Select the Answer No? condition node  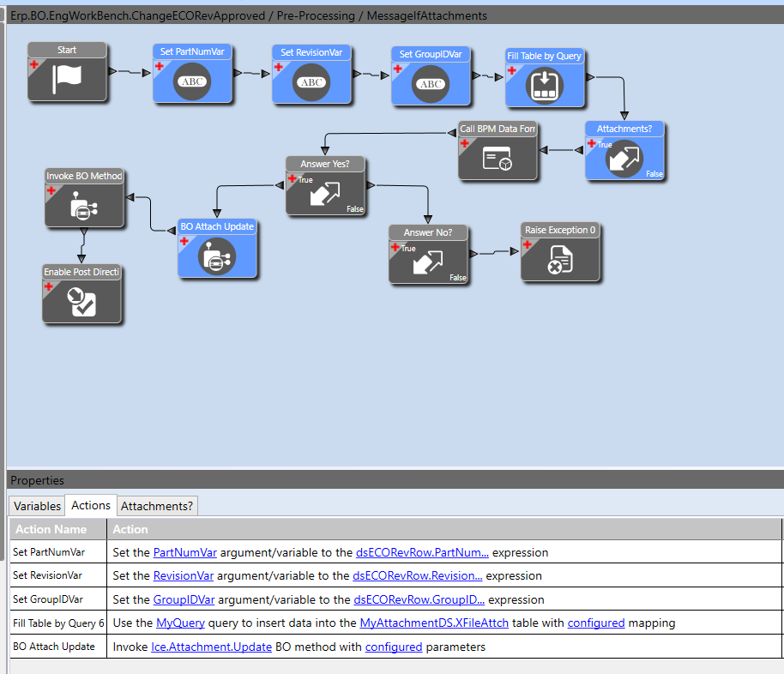point(428,255)
